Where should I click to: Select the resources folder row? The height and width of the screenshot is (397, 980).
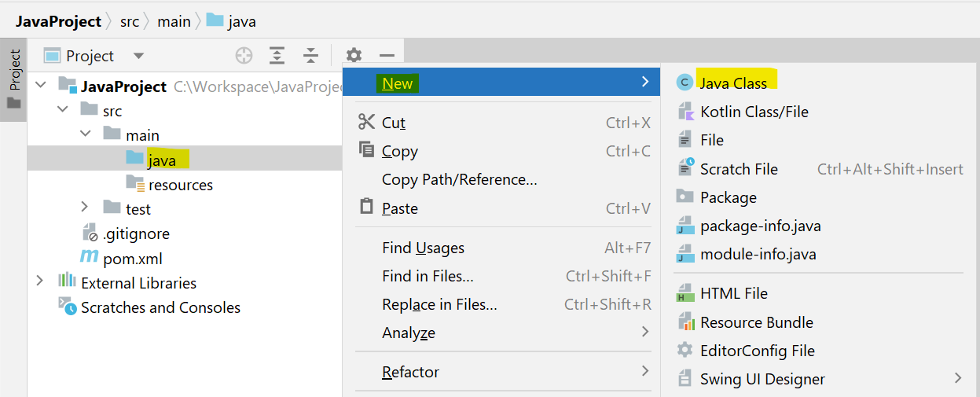point(185,185)
